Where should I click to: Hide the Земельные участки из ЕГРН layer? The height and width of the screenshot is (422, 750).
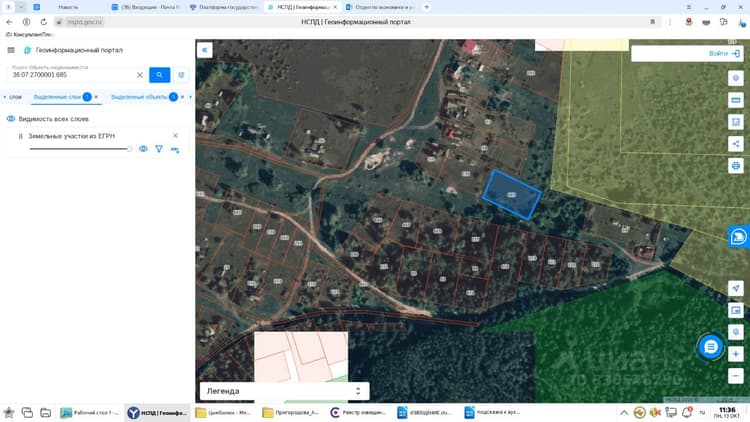(143, 149)
